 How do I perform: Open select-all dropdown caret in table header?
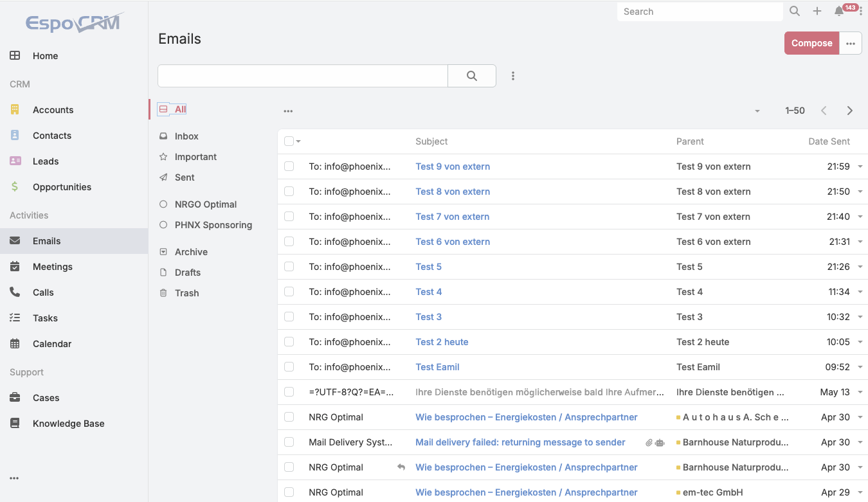[x=298, y=141]
